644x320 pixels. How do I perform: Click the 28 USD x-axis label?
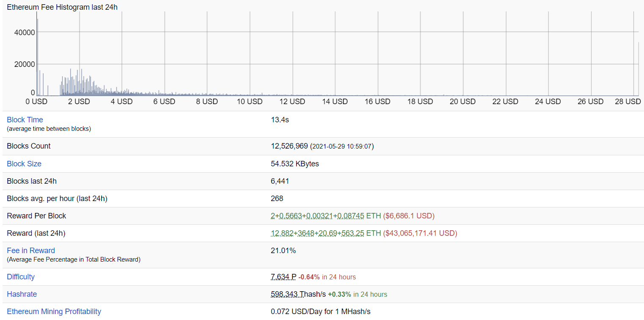(628, 102)
